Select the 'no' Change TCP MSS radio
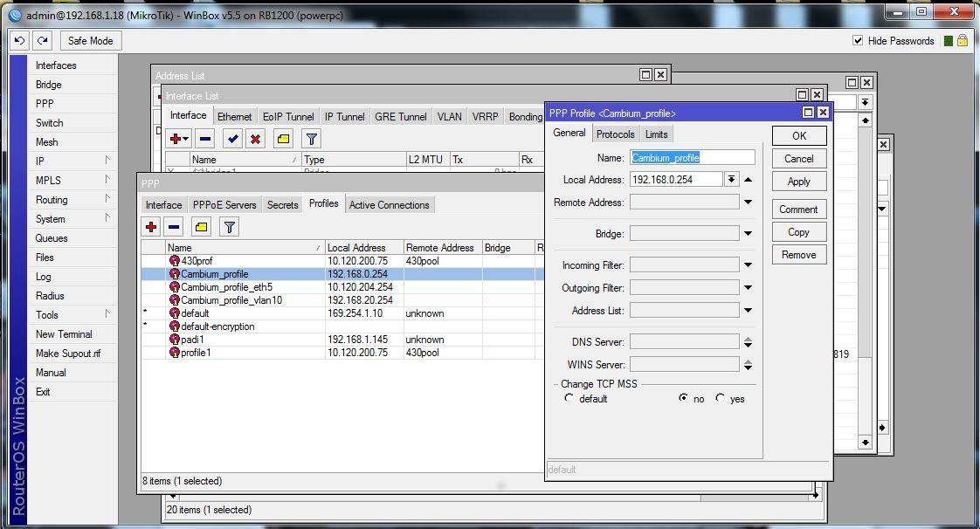 click(x=683, y=398)
